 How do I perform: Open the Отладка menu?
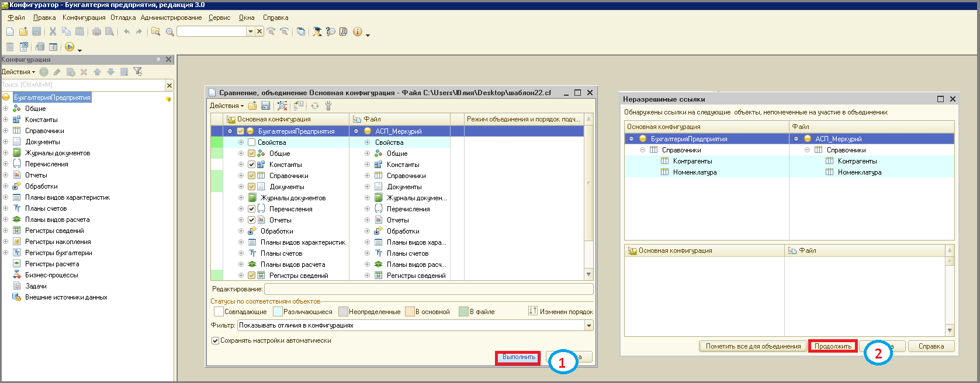123,18
